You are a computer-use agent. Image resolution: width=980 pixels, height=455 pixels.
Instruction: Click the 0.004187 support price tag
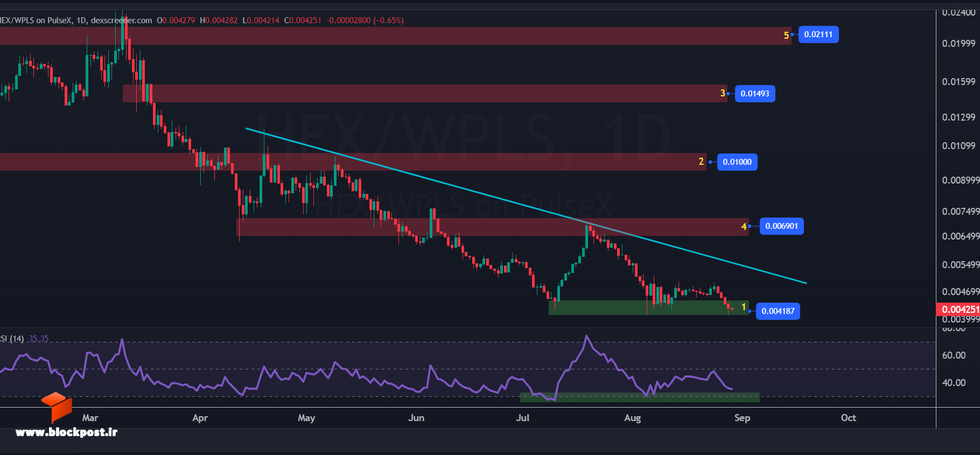tap(778, 311)
